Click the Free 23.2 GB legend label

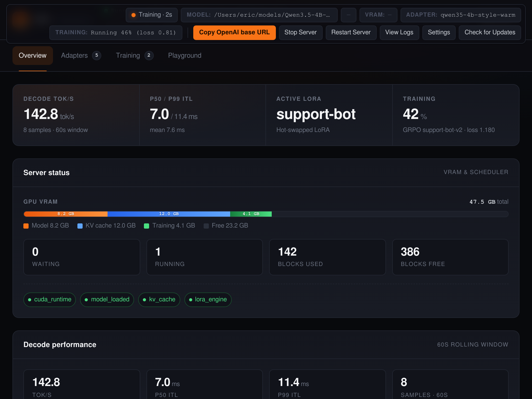(x=230, y=225)
